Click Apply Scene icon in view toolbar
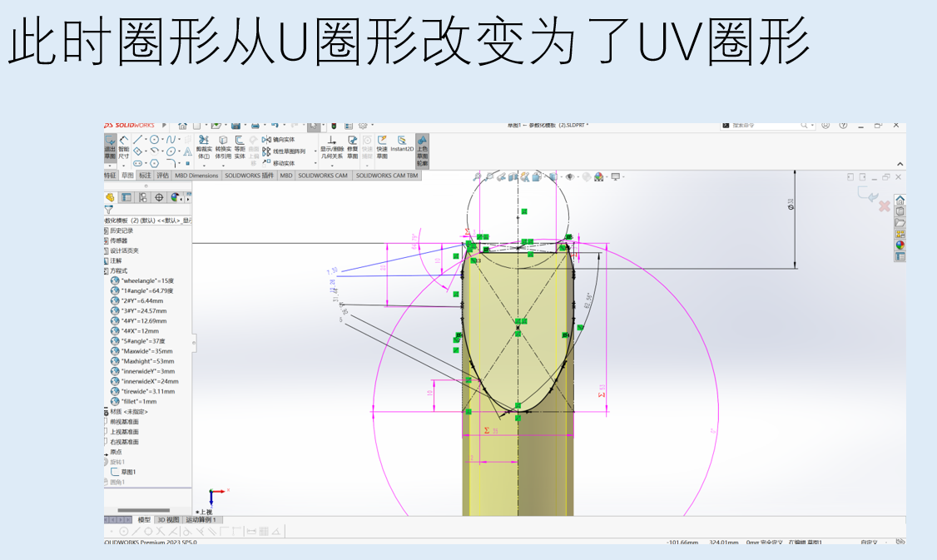 coord(599,177)
